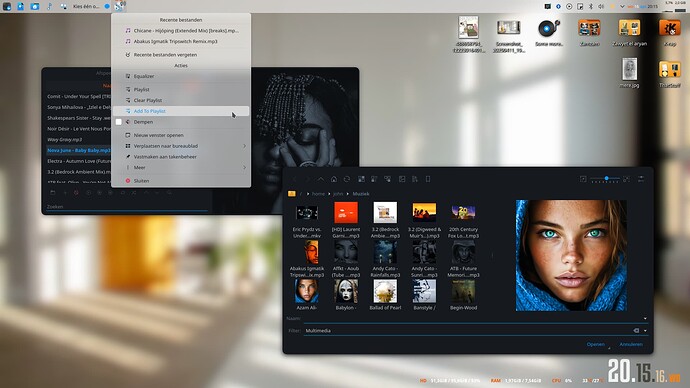Expand hidden system tray icons arrow
Screen dimensions: 690x388
(622, 7)
